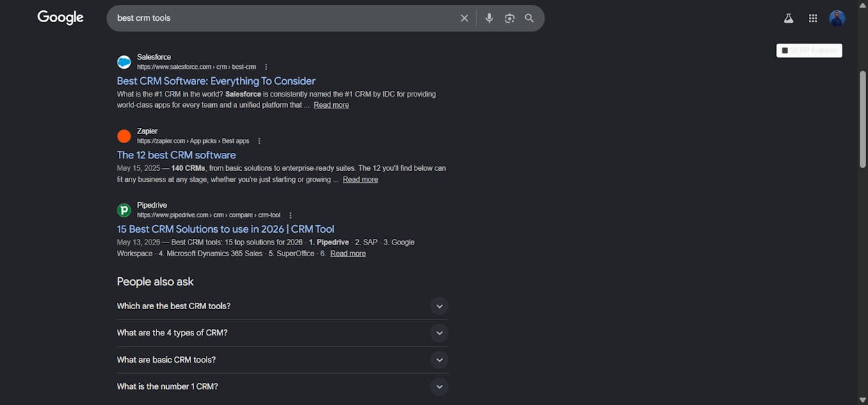Start voice search with microphone icon
This screenshot has height=405, width=868.
(490, 18)
